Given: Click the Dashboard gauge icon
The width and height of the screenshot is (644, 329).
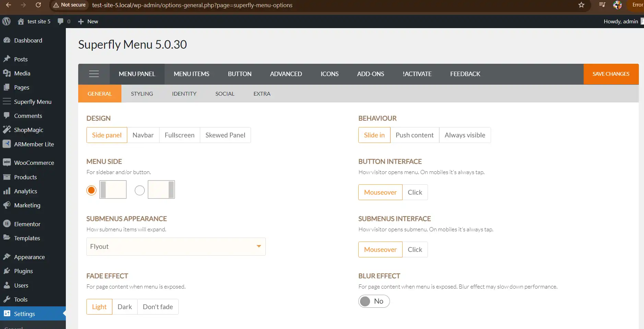Looking at the screenshot, I should coord(7,40).
